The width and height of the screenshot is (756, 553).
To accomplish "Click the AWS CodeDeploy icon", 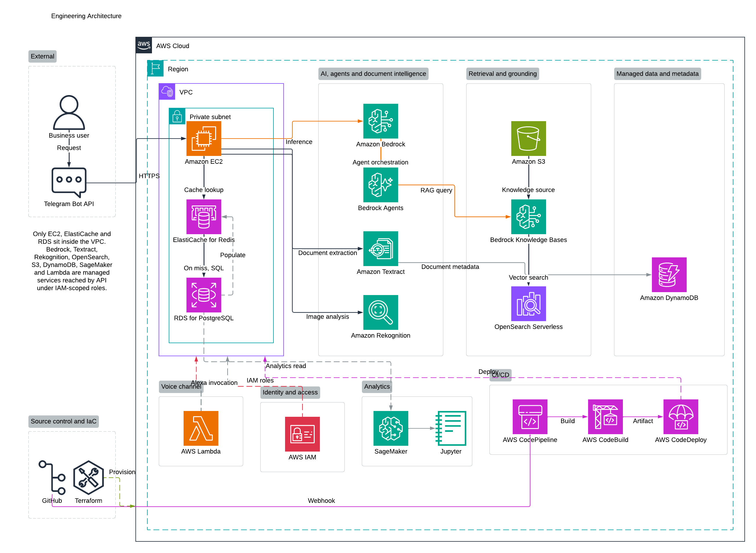I will coord(681,417).
